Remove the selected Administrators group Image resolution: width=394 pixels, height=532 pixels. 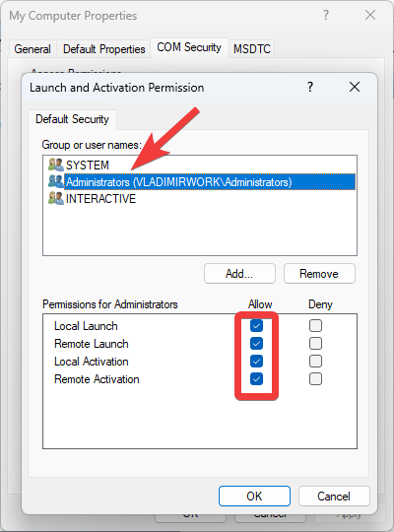(319, 274)
